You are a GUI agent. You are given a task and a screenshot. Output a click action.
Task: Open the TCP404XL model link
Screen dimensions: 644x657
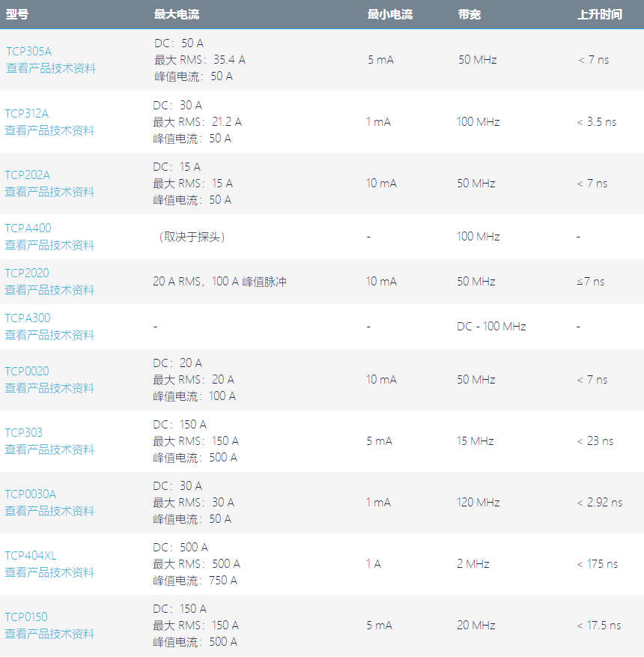tap(30, 556)
